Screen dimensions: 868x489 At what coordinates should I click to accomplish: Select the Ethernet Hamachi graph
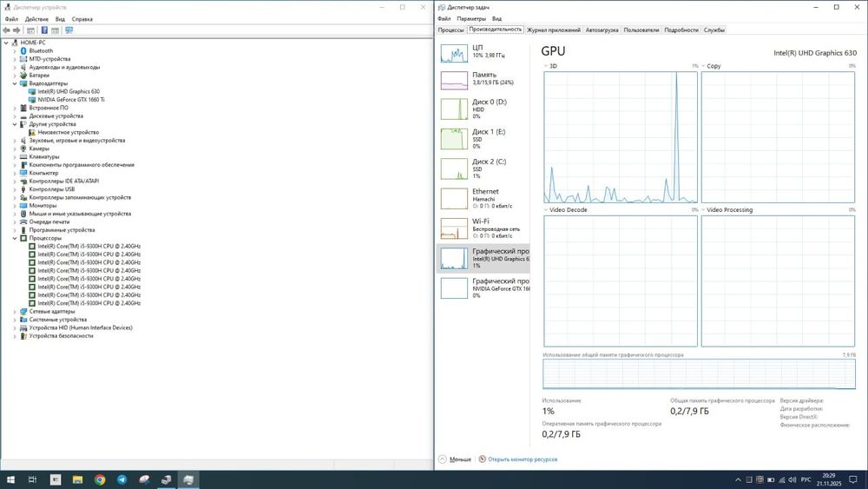[483, 198]
